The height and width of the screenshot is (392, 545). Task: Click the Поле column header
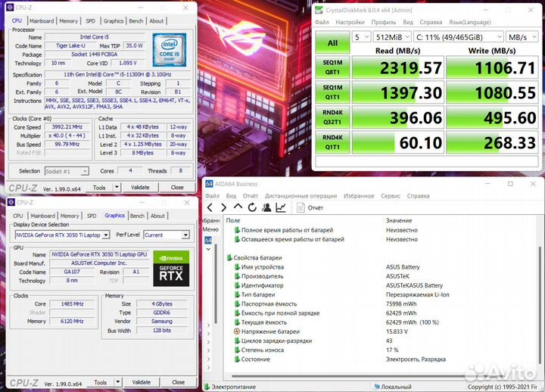[x=233, y=220]
